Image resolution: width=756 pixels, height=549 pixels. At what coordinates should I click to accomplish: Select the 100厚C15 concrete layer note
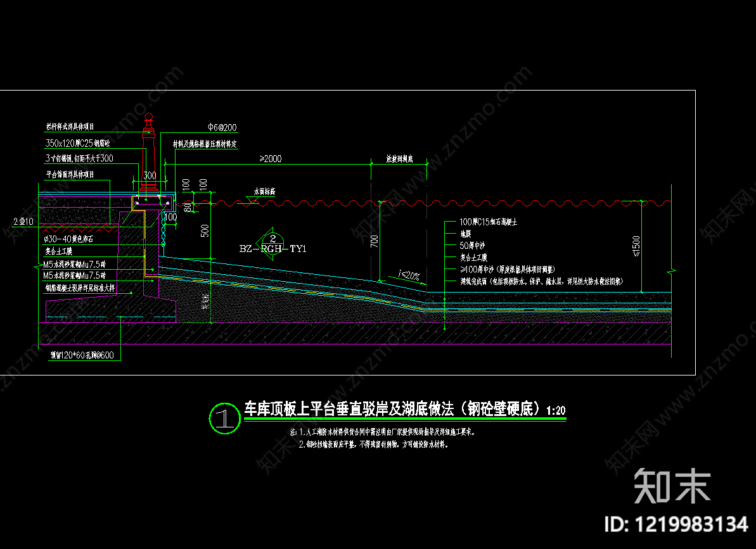(x=488, y=222)
